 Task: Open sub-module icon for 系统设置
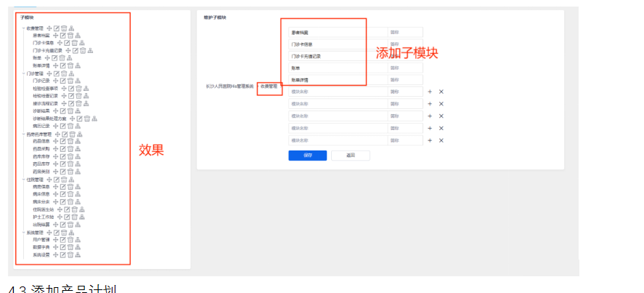coord(78,254)
